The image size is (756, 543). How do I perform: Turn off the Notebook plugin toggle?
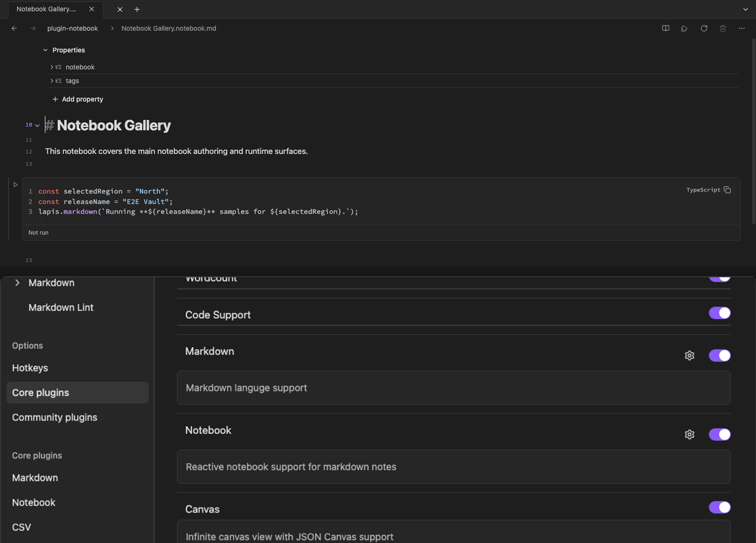pyautogui.click(x=719, y=434)
